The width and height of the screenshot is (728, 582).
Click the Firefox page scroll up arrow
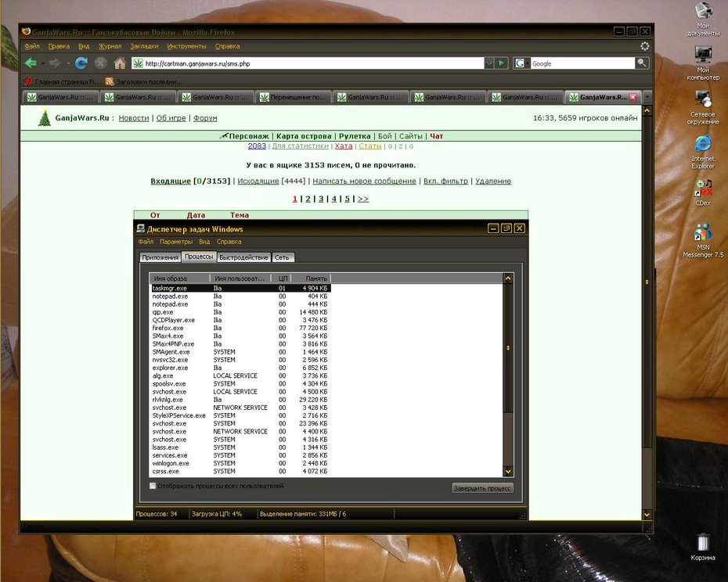click(x=647, y=110)
